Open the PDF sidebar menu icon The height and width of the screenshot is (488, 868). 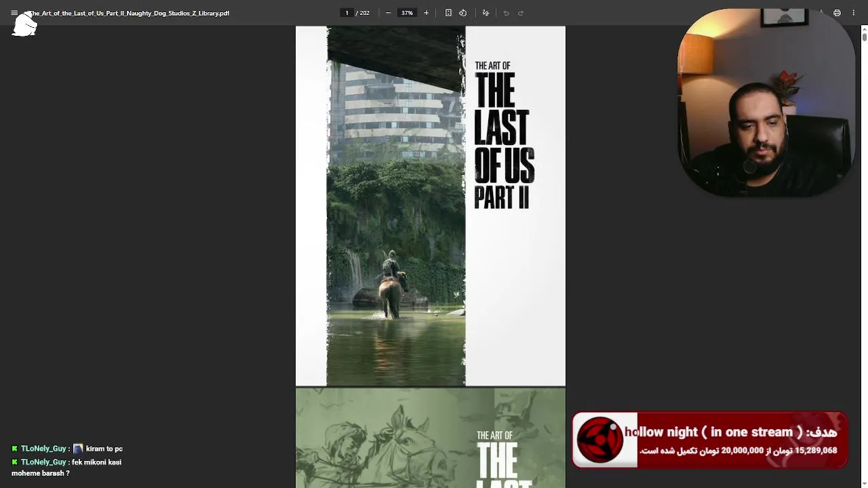(14, 13)
